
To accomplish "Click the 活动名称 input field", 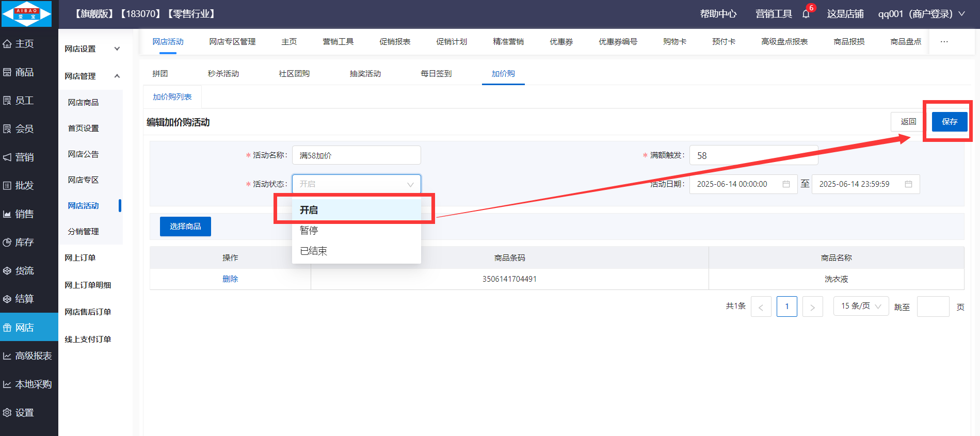I will pos(356,155).
